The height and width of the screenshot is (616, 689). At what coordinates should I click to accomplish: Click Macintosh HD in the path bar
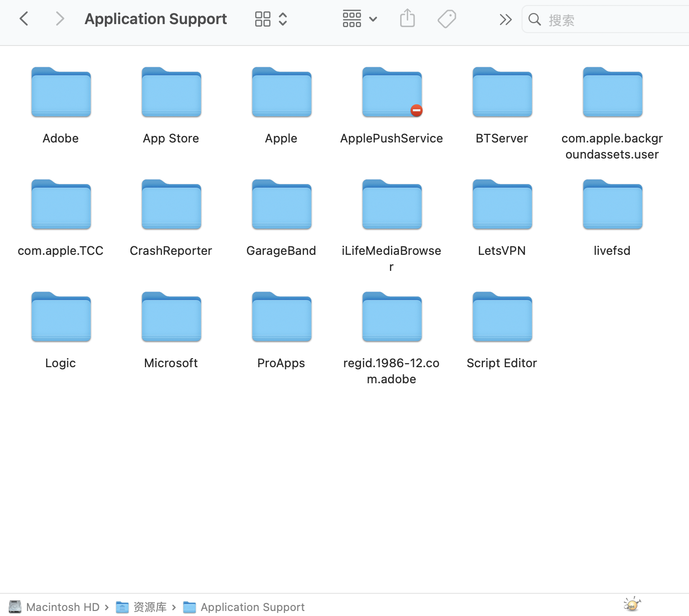point(62,607)
